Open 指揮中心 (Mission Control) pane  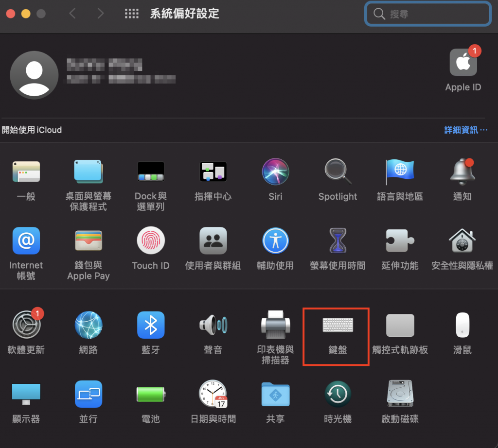click(213, 172)
